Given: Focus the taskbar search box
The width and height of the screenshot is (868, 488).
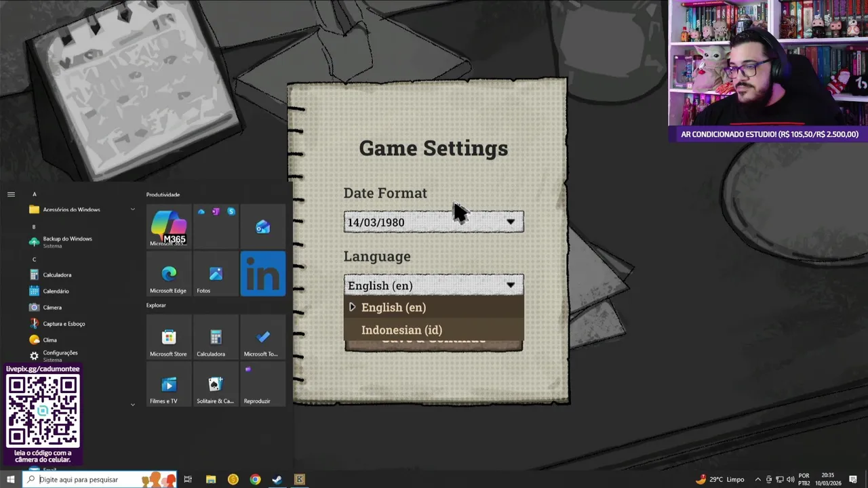Looking at the screenshot, I should pyautogui.click(x=100, y=479).
